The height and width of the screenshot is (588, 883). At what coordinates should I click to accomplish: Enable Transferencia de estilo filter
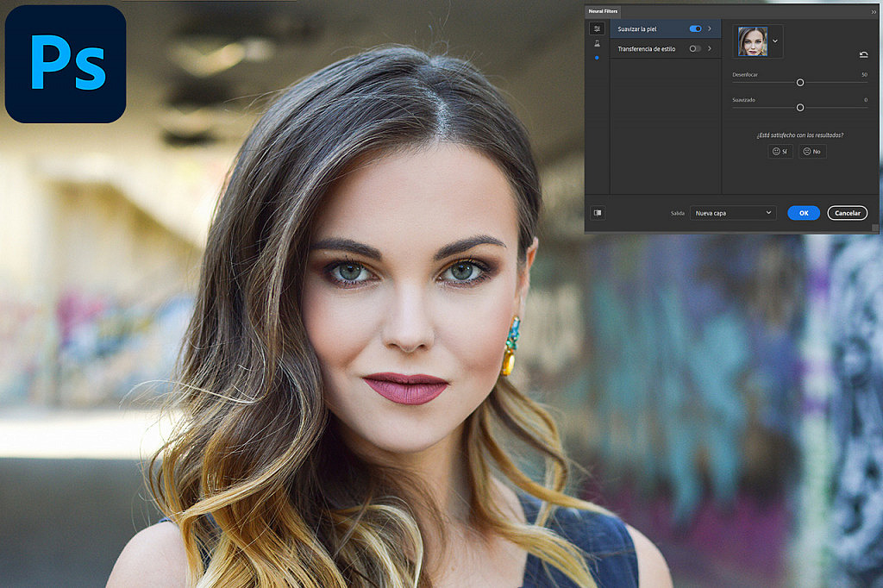(x=696, y=49)
